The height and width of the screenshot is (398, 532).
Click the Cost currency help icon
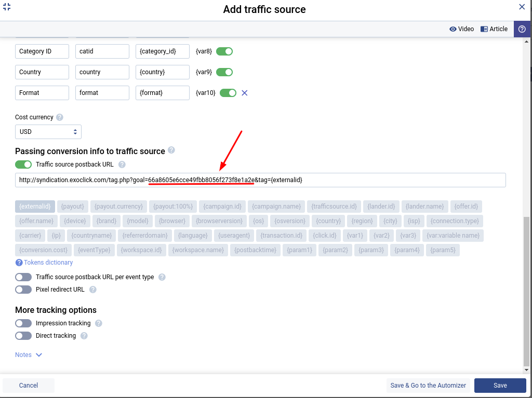(60, 117)
